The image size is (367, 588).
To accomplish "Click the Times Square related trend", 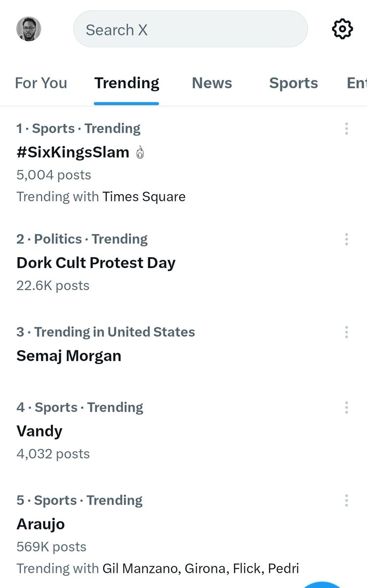I will point(144,197).
